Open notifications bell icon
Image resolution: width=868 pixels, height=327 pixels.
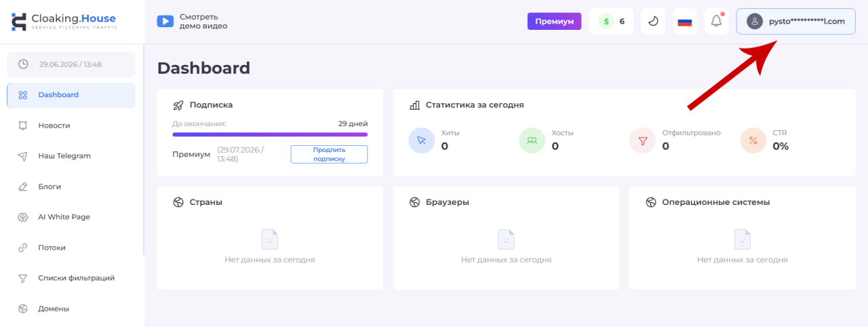pyautogui.click(x=717, y=21)
